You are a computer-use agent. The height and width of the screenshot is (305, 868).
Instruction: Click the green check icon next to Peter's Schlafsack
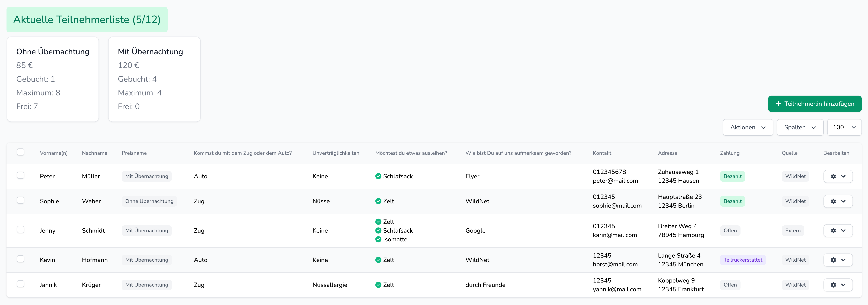(378, 176)
